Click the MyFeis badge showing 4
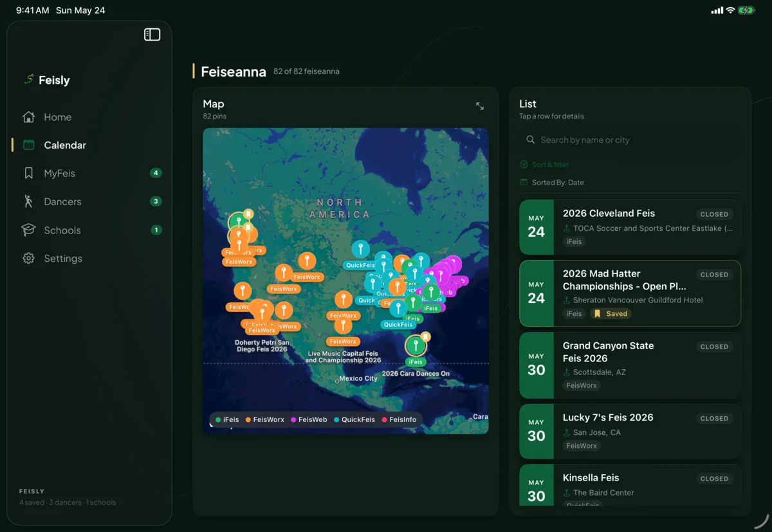Screen dimensions: 772x532 click(156, 173)
